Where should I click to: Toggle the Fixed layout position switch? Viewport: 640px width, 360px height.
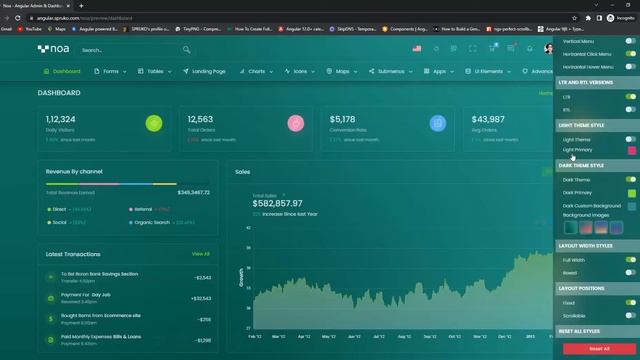coord(631,302)
